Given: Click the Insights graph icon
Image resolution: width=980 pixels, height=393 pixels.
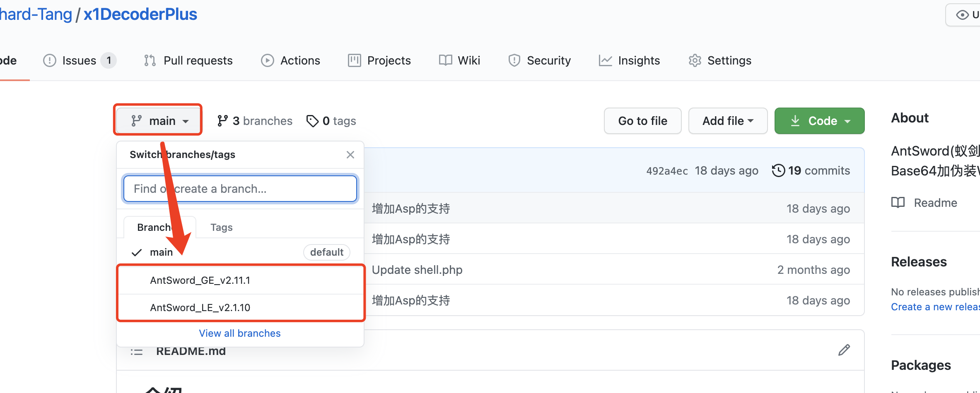Looking at the screenshot, I should [x=605, y=60].
